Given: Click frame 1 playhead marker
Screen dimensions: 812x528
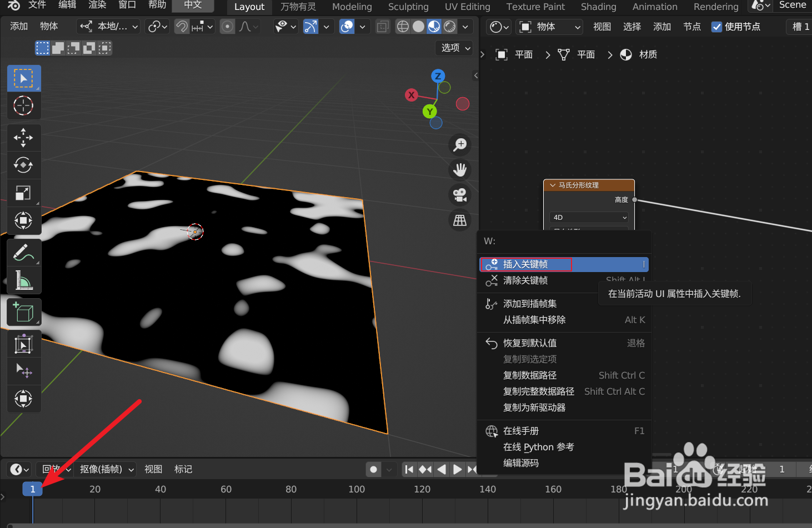Looking at the screenshot, I should coord(33,489).
